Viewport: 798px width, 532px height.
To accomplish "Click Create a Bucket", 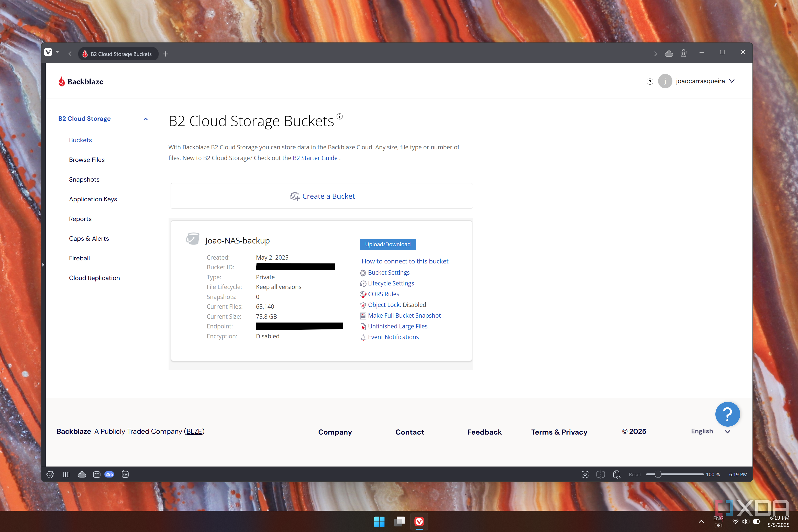I will point(322,196).
